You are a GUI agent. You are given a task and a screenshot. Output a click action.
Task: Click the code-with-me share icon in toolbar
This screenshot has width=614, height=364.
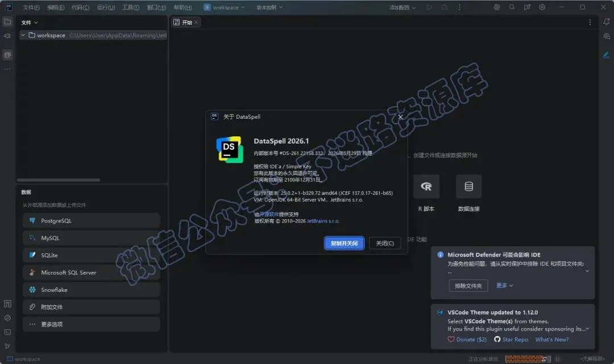tap(527, 7)
